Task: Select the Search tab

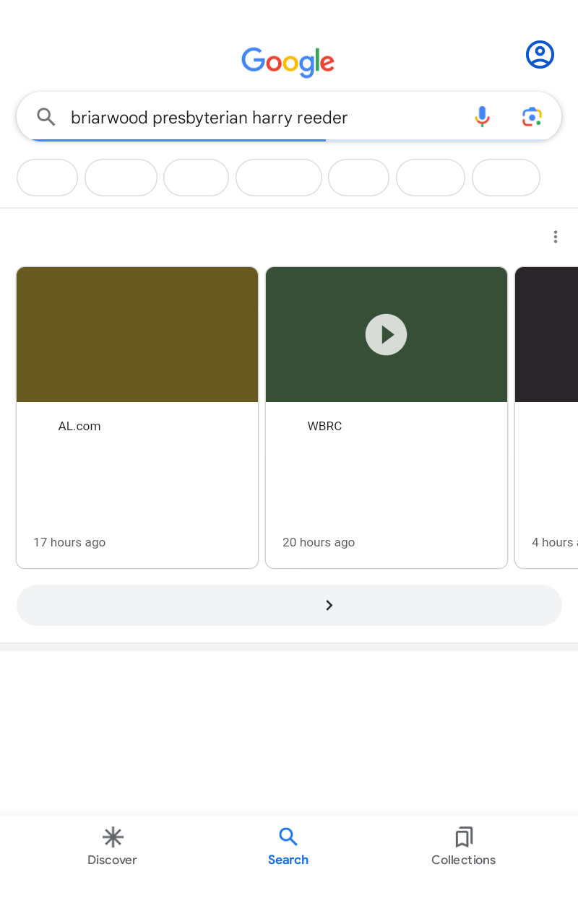Action: [288, 847]
